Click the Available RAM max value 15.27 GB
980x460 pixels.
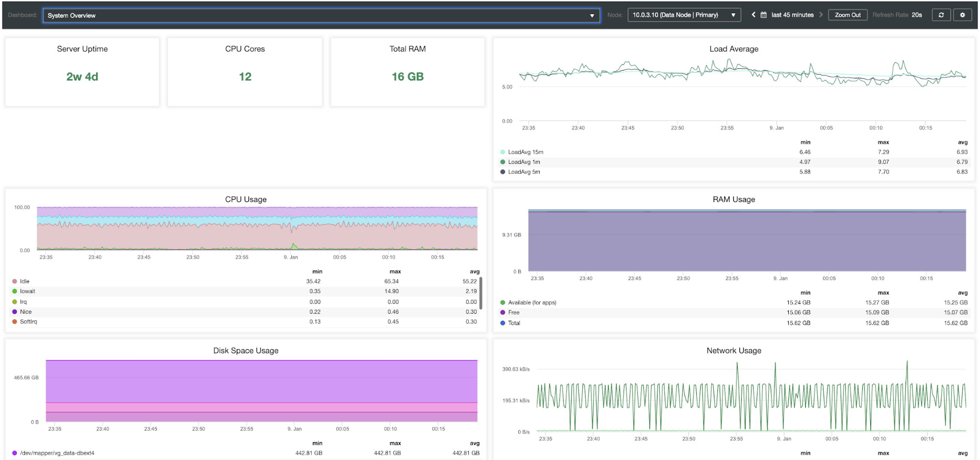tap(877, 303)
